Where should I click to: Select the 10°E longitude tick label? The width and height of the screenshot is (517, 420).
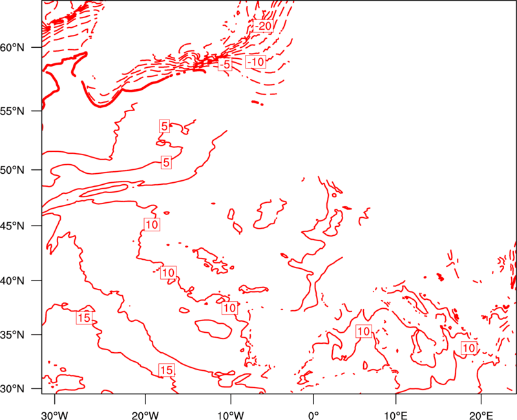(x=396, y=415)
